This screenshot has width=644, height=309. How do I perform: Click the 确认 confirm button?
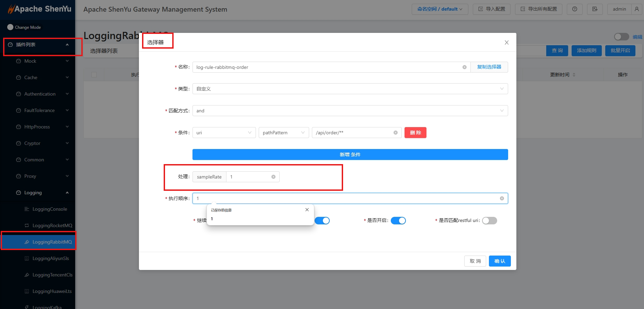point(500,261)
